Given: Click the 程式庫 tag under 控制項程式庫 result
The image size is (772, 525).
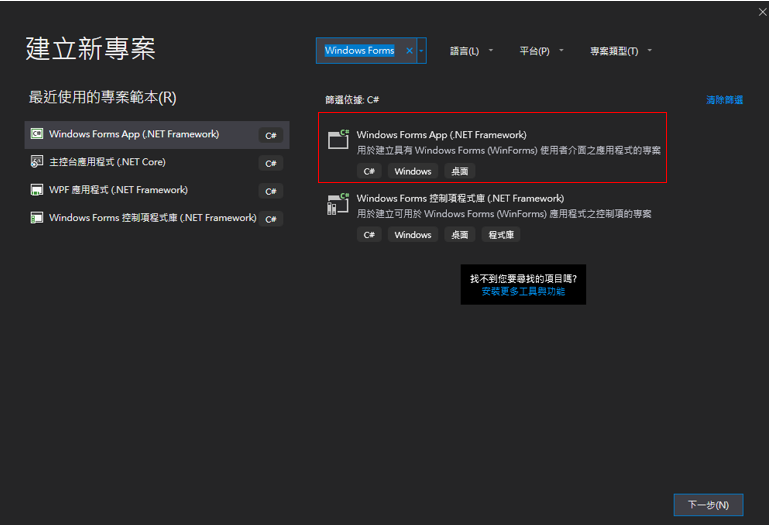Looking at the screenshot, I should (x=501, y=235).
